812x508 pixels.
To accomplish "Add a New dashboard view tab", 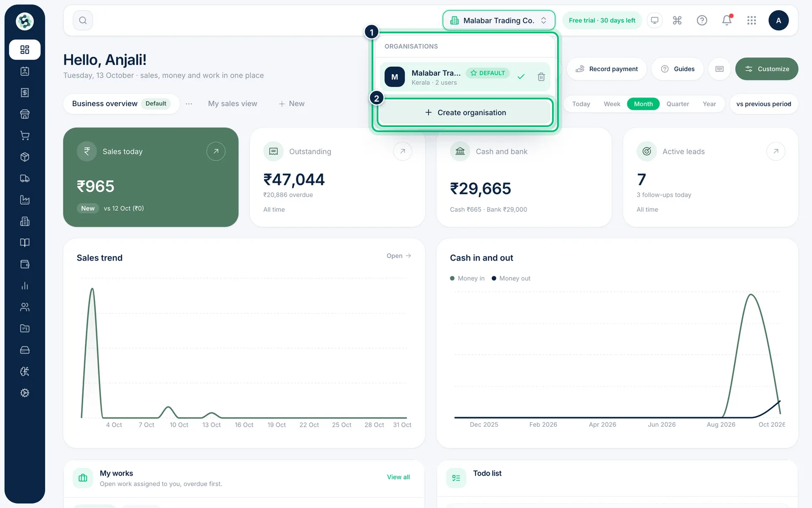I will (x=291, y=104).
